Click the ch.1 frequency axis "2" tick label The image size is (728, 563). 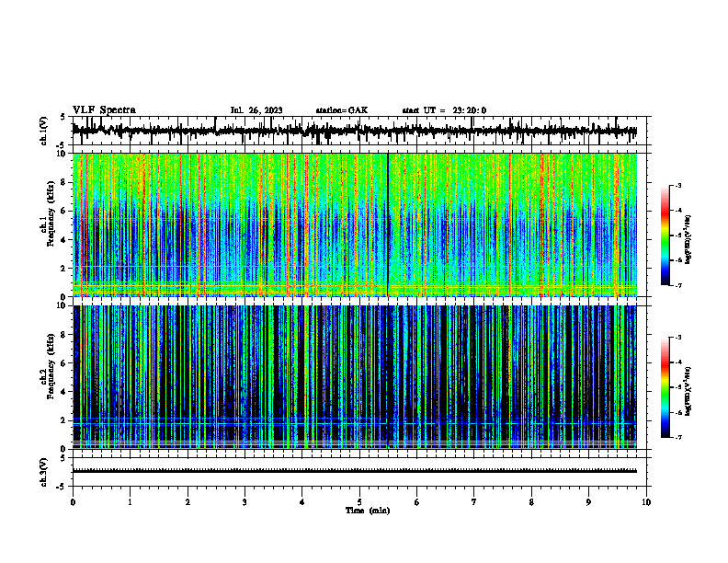(64, 269)
